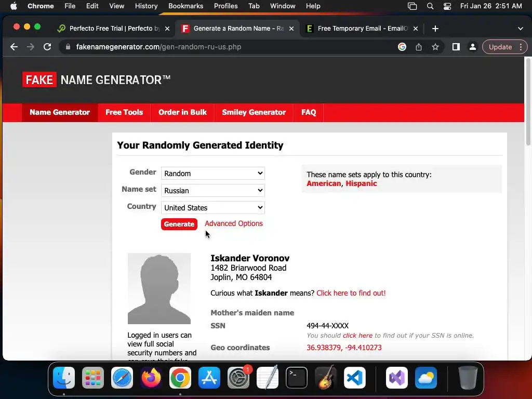
Task: Open the Chrome three-dot menu
Action: [521, 47]
